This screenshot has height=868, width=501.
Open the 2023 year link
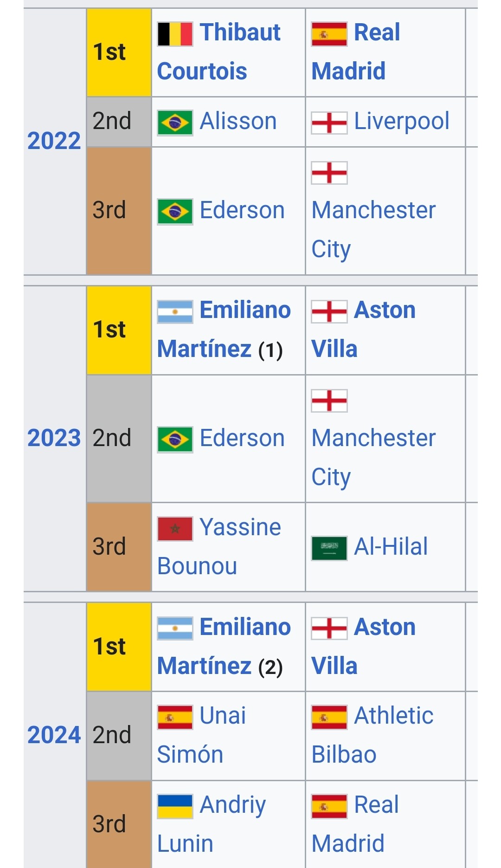coord(54,438)
